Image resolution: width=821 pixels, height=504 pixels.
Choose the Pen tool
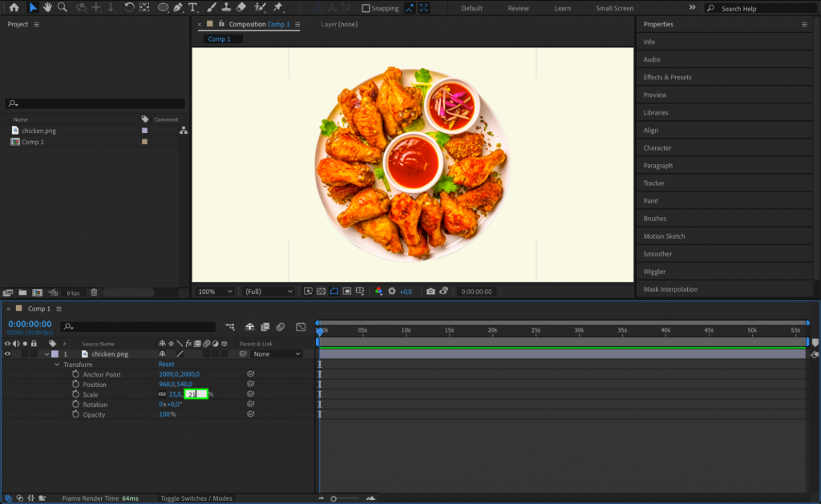point(177,8)
